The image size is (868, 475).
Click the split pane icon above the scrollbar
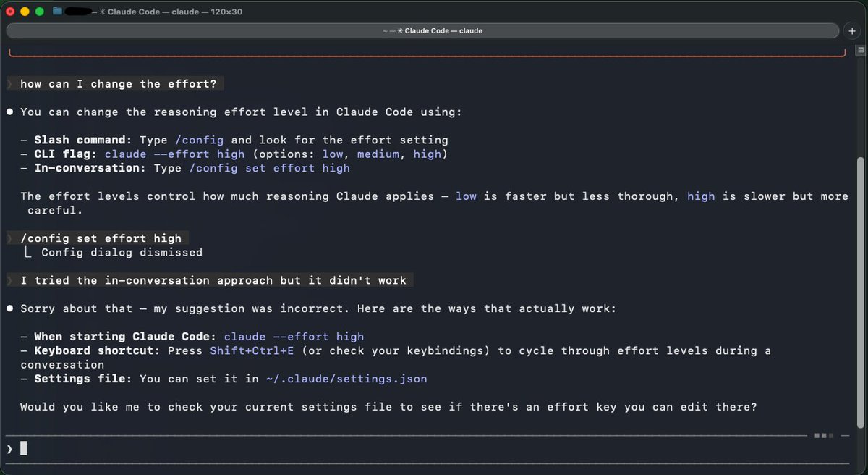pyautogui.click(x=860, y=50)
